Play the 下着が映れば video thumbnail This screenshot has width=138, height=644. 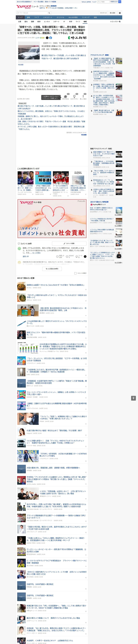click(x=119, y=164)
